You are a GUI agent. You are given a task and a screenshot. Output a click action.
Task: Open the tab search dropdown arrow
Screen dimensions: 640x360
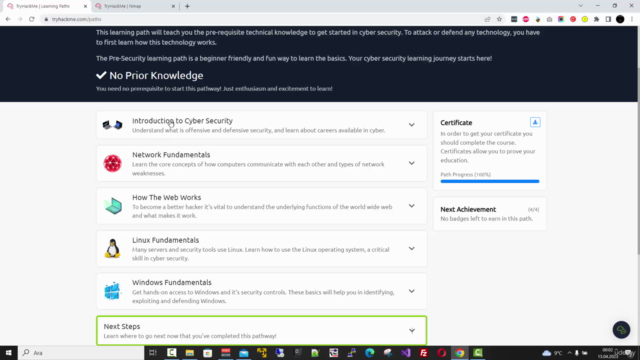(580, 6)
